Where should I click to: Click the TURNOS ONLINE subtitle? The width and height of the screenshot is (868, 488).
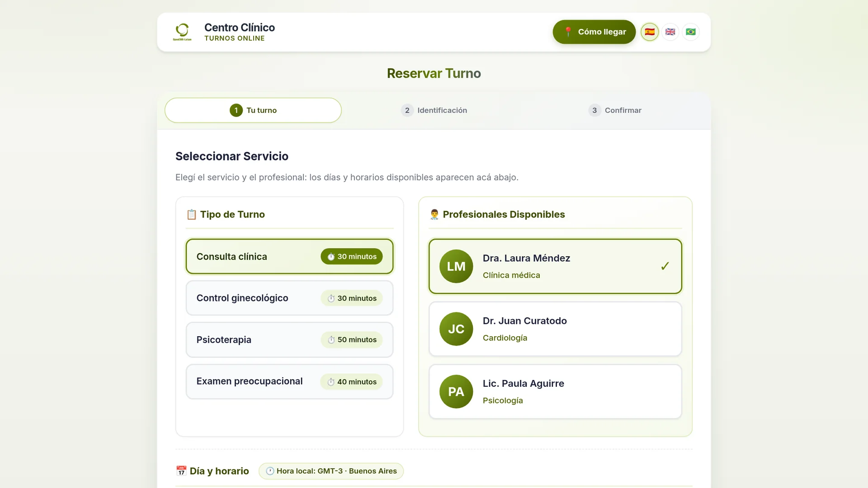(235, 38)
